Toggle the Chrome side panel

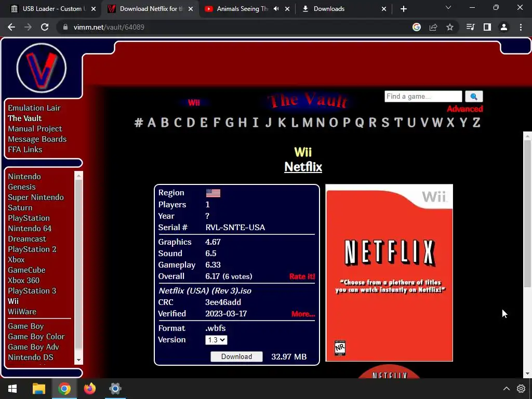coord(487,27)
